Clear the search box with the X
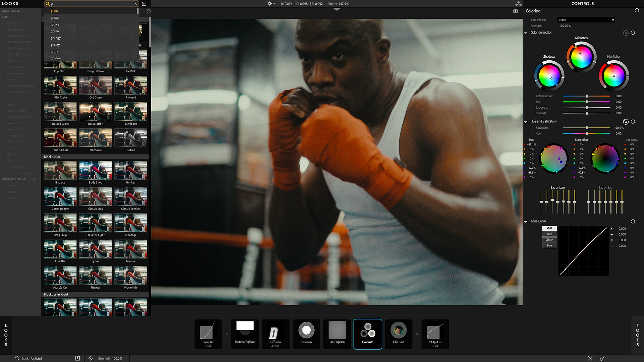Viewport: 644px width, 362px height. coord(135,4)
